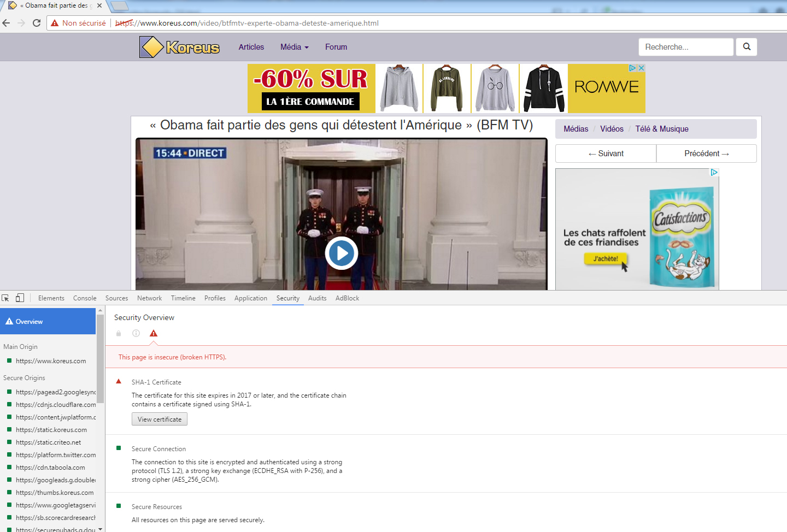Image resolution: width=787 pixels, height=532 pixels.
Task: Click the red warning triangle in Security Overview
Action: point(154,333)
